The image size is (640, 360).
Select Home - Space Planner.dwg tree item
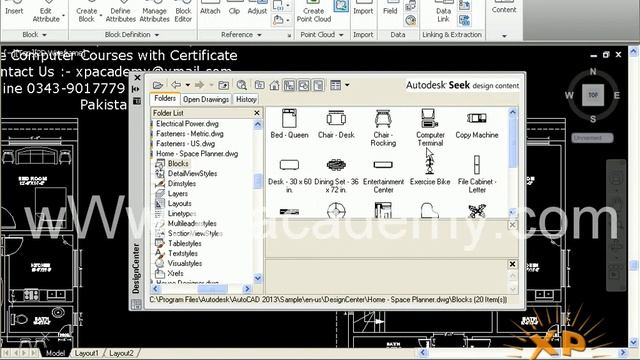197,153
